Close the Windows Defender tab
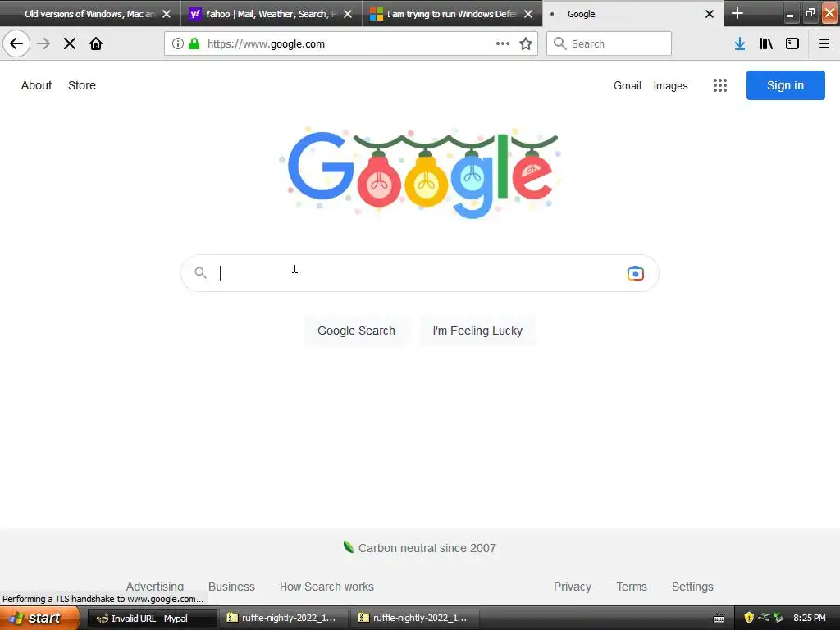The height and width of the screenshot is (630, 840). click(x=528, y=14)
